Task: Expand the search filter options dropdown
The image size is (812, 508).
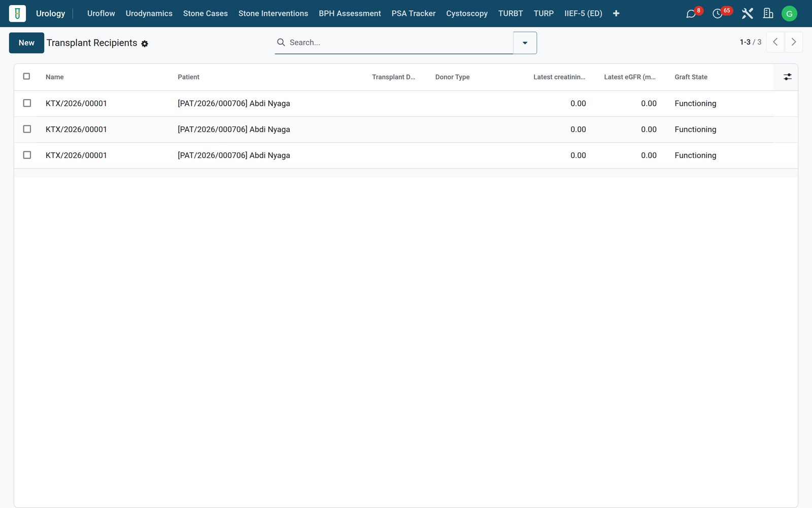Action: (x=525, y=43)
